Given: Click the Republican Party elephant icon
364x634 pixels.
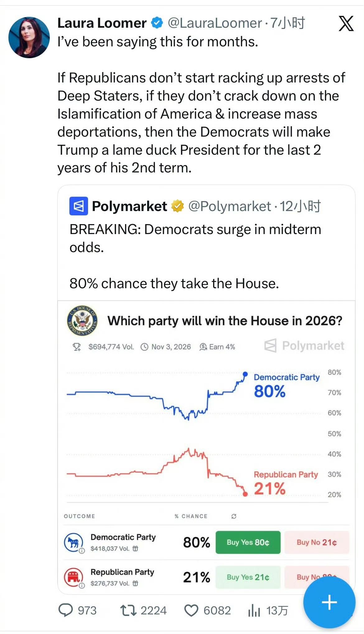Looking at the screenshot, I should 73,577.
